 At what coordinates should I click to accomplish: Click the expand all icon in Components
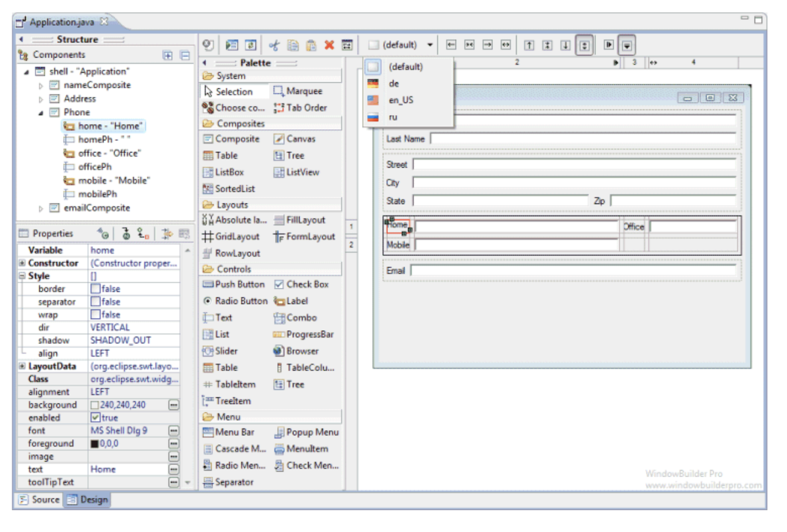pos(168,55)
